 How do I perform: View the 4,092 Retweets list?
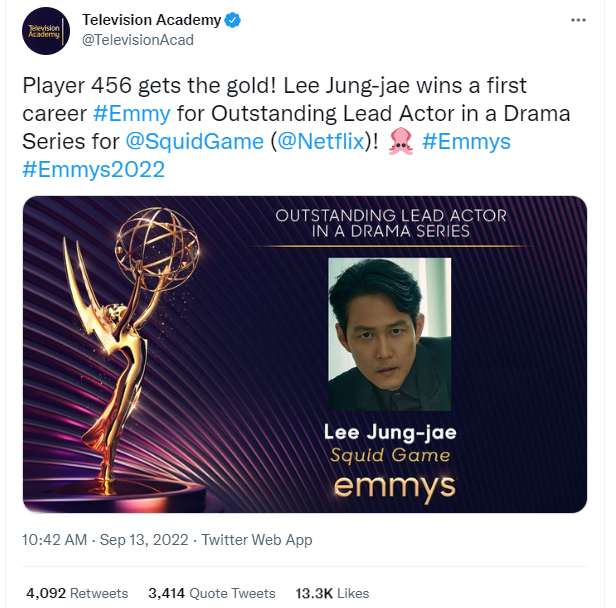point(75,593)
